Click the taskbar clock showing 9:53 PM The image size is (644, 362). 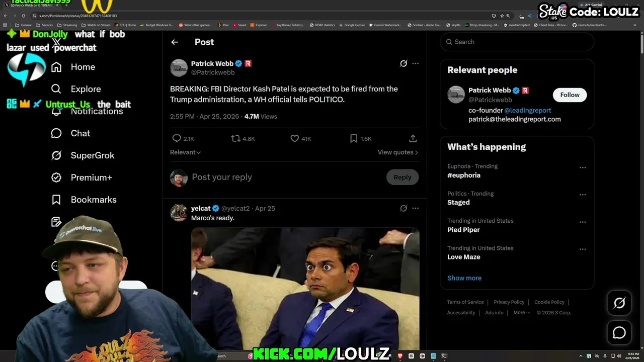(632, 356)
